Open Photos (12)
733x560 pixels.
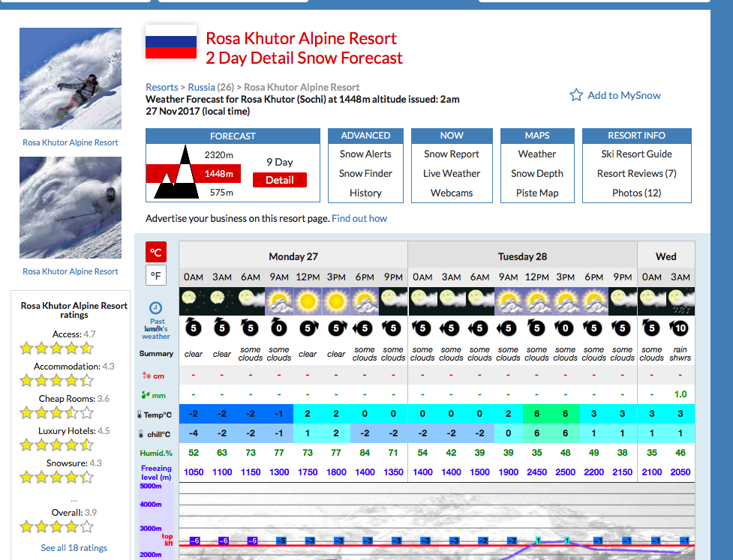[637, 193]
